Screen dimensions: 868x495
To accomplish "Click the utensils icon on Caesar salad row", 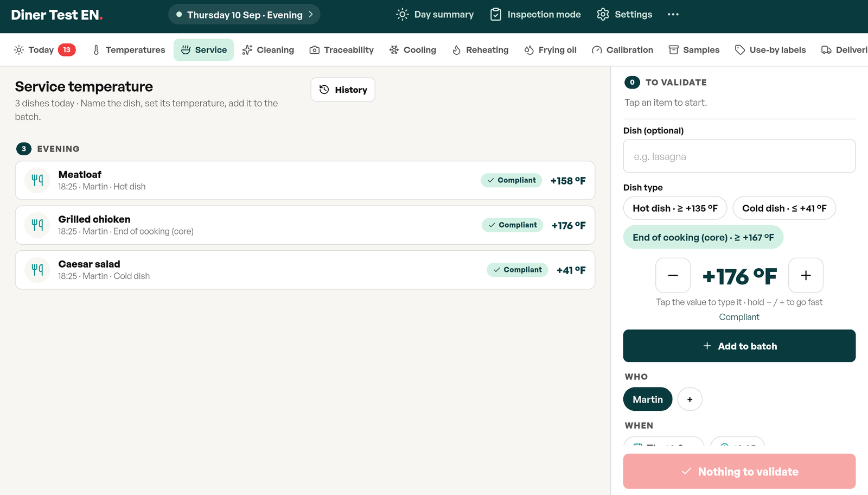I will tap(37, 269).
